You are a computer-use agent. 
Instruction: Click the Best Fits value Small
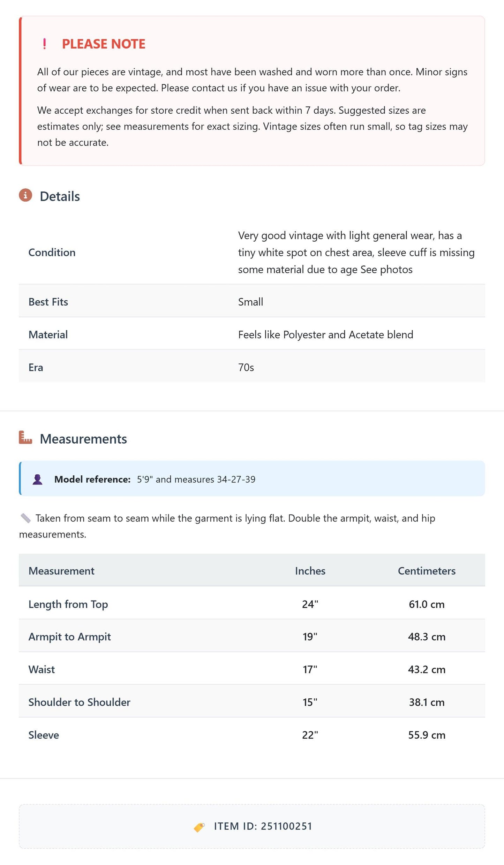(250, 302)
